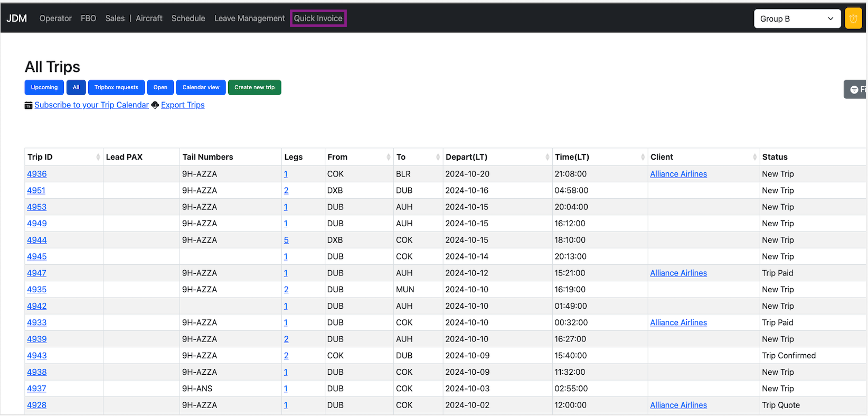
Task: Open trip 4936 details link
Action: [37, 174]
